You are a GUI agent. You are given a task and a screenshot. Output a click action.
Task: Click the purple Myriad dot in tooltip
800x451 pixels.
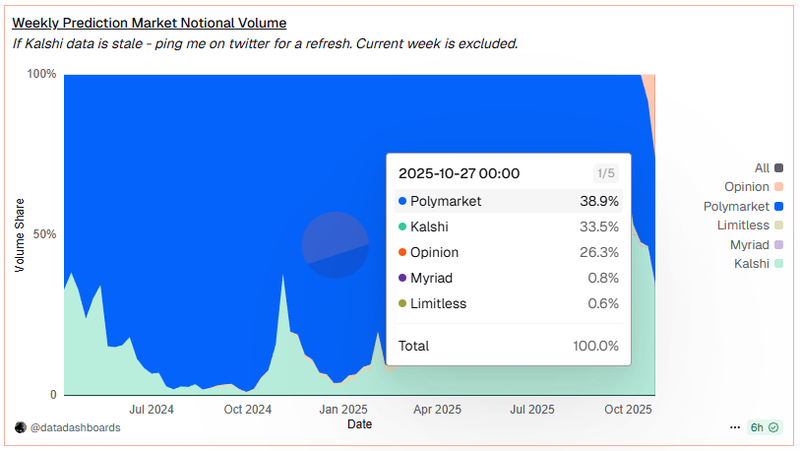(x=403, y=278)
